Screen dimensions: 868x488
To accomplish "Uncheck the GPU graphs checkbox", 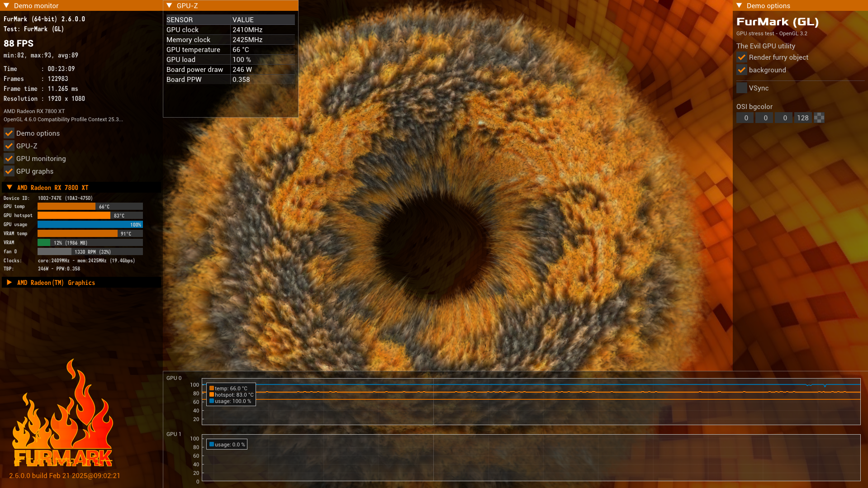I will tap(9, 171).
